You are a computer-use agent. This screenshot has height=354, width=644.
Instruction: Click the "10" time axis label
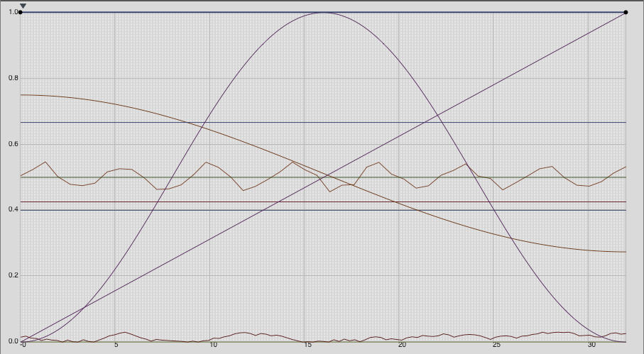point(213,345)
